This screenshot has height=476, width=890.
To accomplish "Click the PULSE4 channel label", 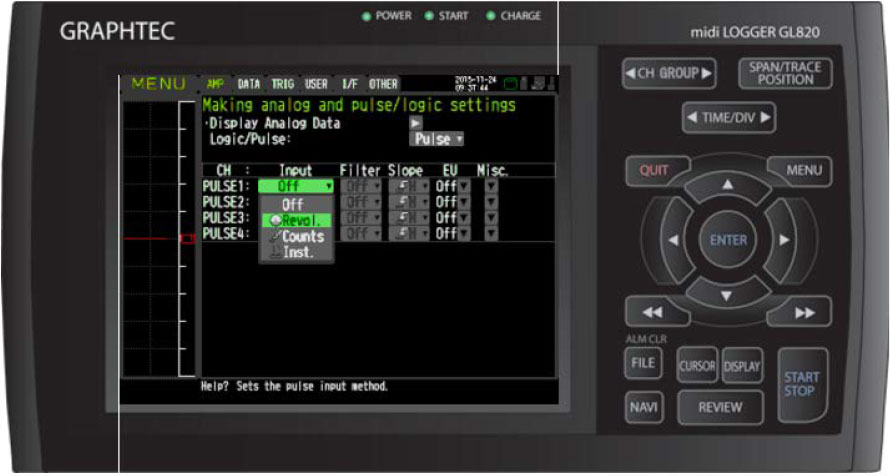I will [226, 233].
